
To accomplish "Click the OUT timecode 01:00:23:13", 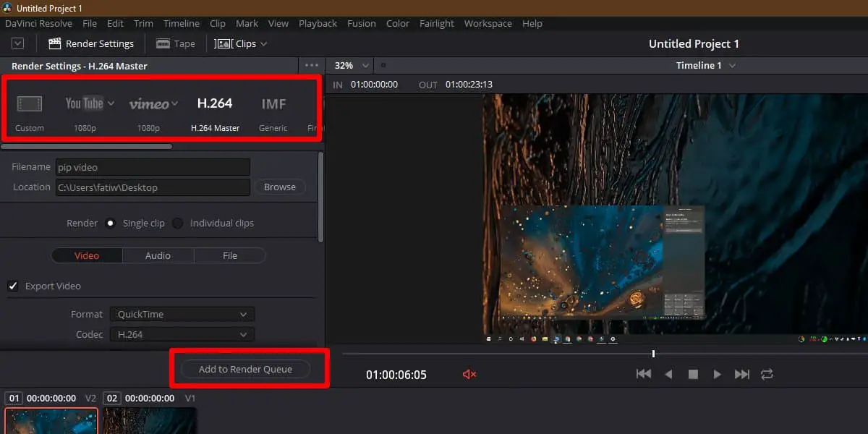I will coord(469,85).
